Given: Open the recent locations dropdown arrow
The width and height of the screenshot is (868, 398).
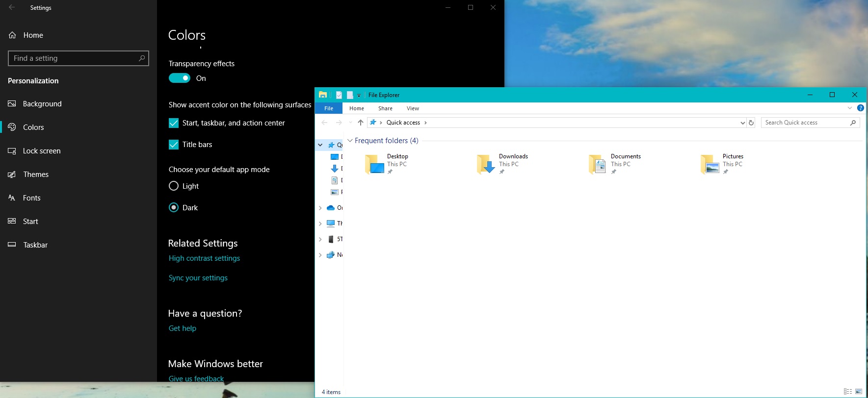Looking at the screenshot, I should pos(350,123).
